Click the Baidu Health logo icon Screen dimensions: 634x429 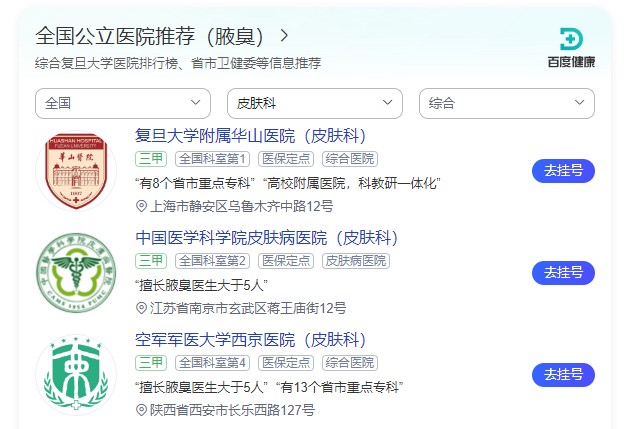coord(571,39)
